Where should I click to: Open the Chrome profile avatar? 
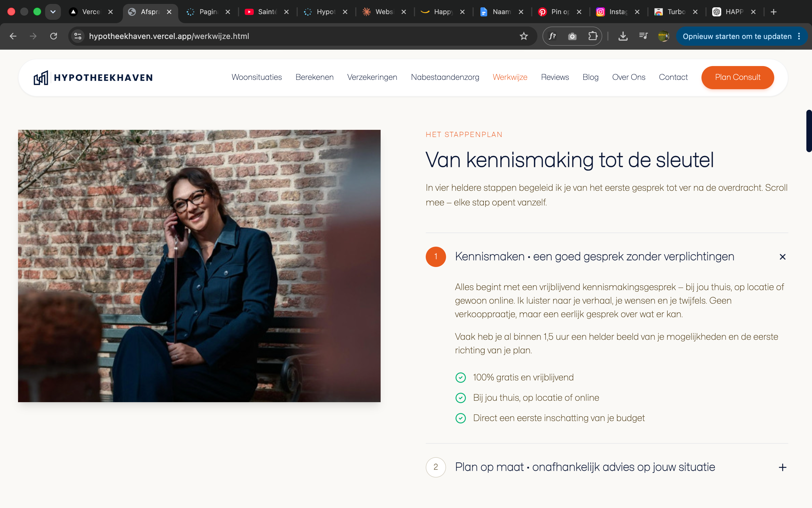tap(663, 36)
